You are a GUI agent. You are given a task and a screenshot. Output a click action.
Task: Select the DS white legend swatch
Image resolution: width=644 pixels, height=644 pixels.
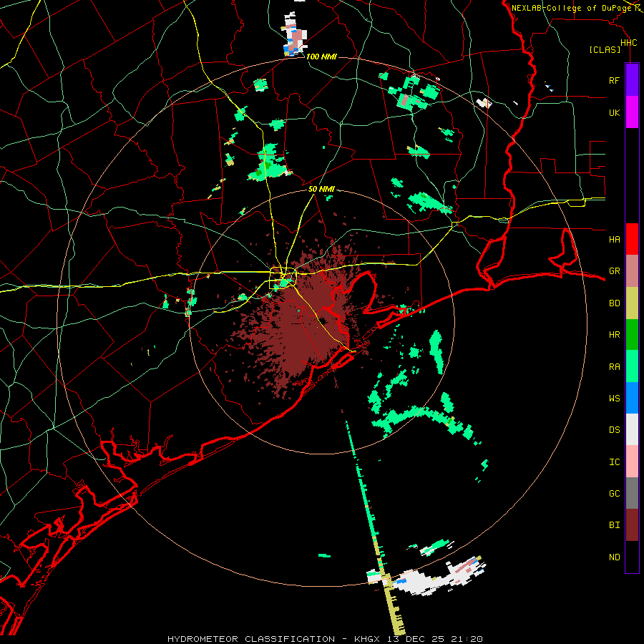[x=632, y=429]
